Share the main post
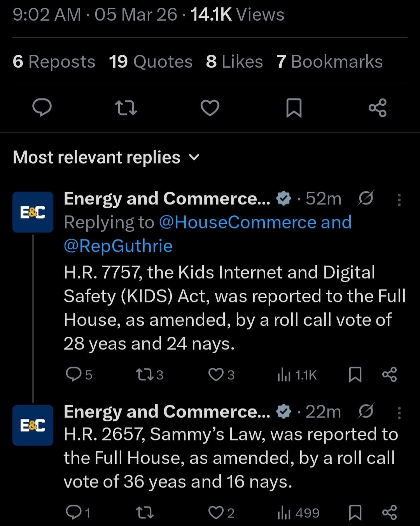420x526 pixels. point(378,108)
